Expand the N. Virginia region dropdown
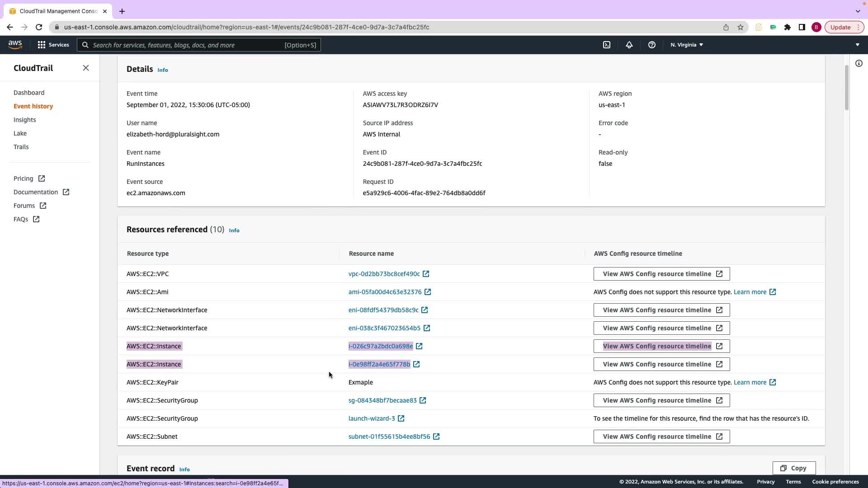 point(687,45)
